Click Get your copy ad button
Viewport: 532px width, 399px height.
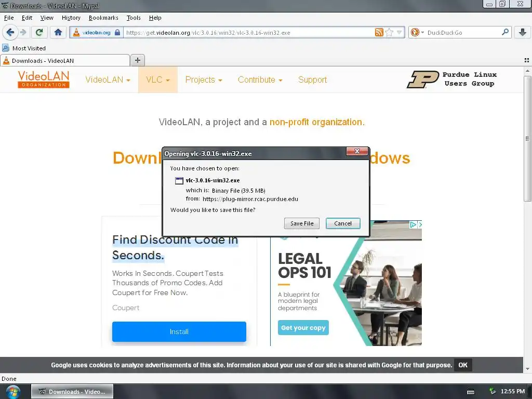303,327
